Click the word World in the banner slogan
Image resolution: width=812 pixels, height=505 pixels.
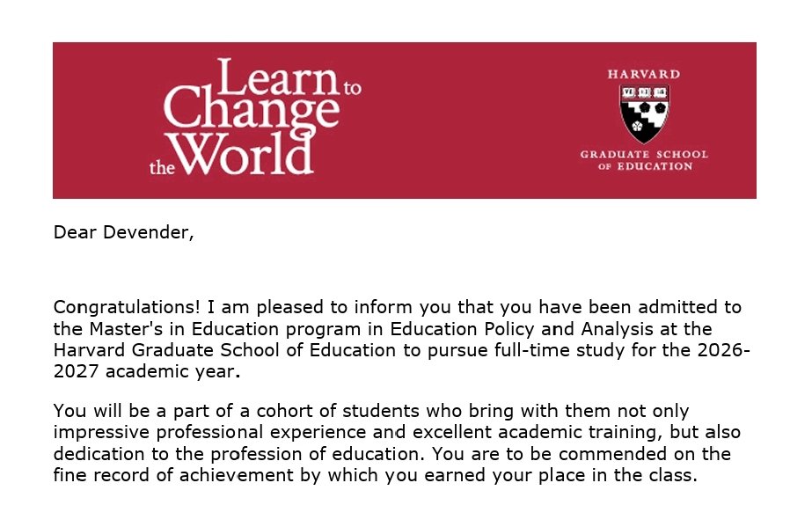(x=242, y=153)
